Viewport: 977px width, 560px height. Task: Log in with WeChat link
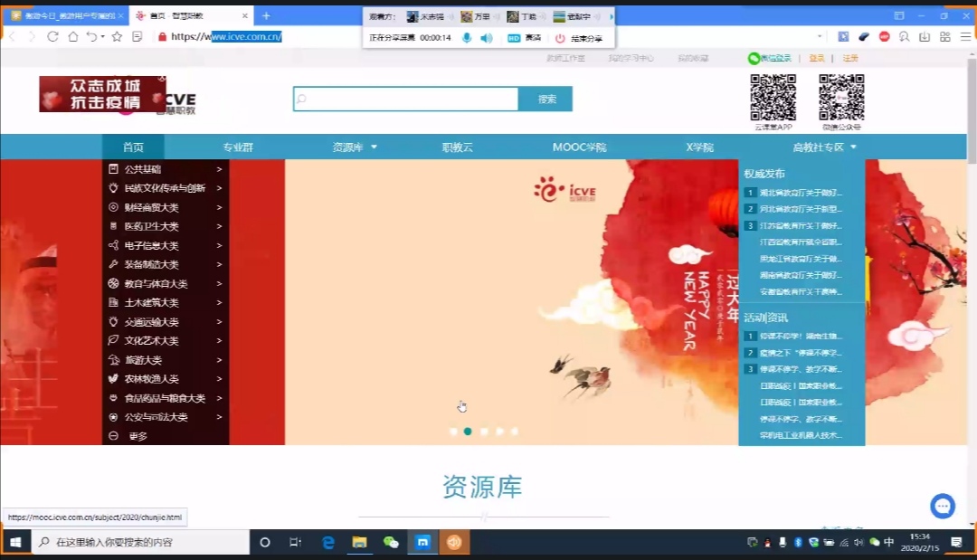(770, 58)
